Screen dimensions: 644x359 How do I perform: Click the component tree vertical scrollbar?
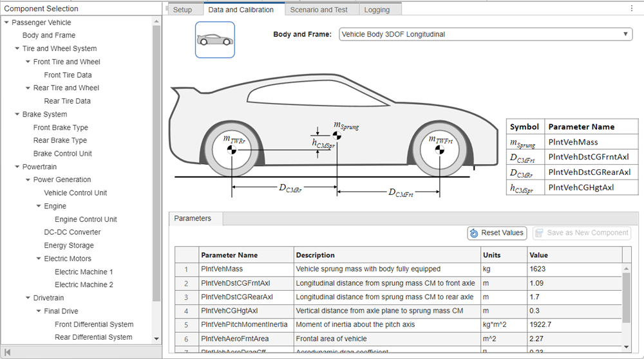156,161
